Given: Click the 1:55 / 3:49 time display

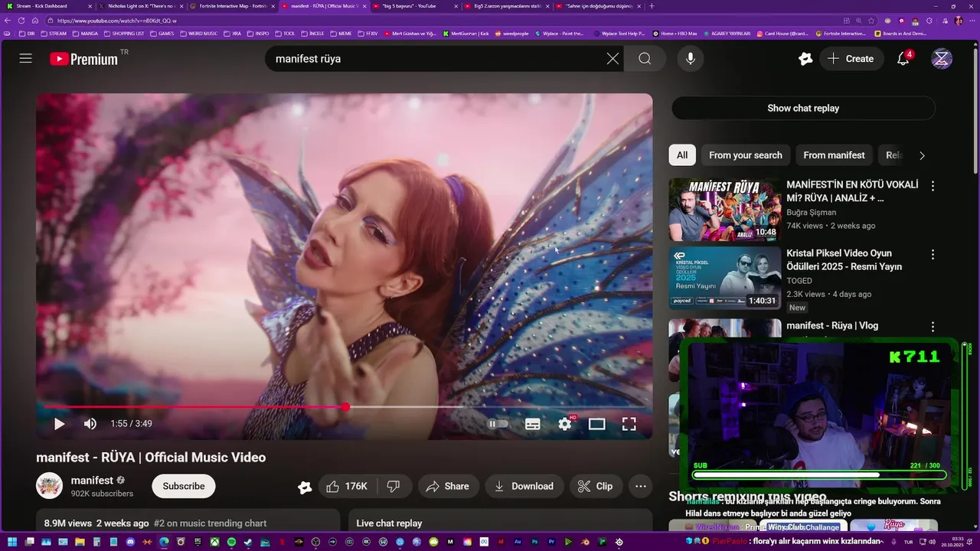Looking at the screenshot, I should (132, 424).
